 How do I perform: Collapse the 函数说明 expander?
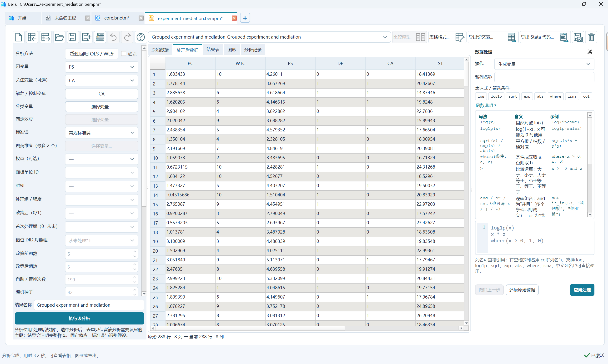click(x=486, y=105)
